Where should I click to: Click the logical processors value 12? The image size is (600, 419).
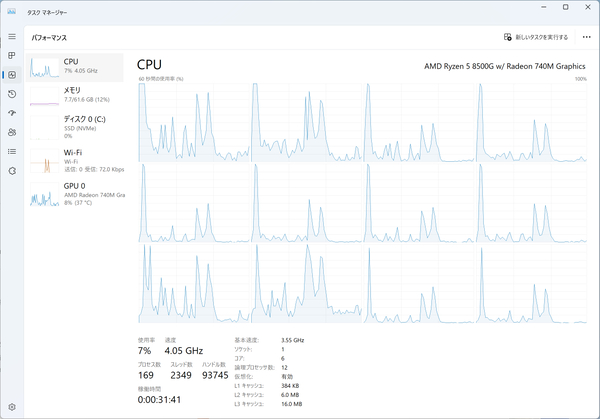(284, 367)
